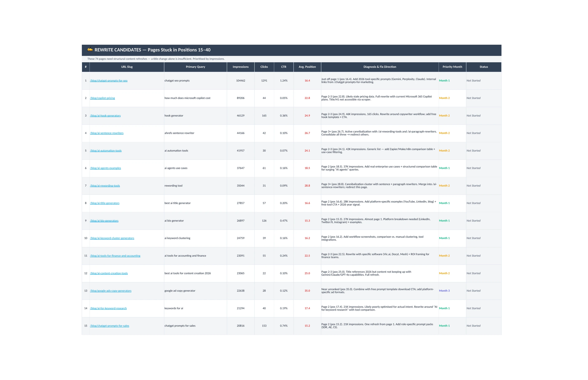Image resolution: width=588 pixels, height=380 pixels.
Task: Open the /blog/ai-sentence-rewriters link
Action: point(107,133)
